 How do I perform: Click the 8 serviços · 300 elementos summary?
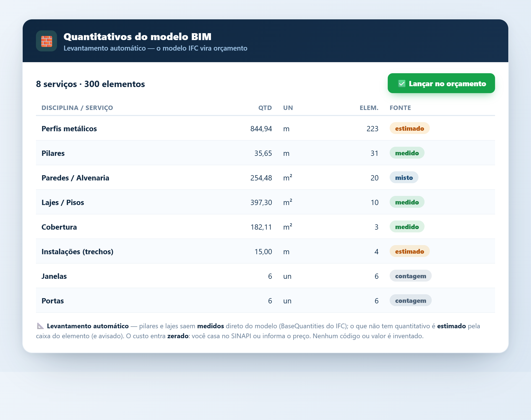coord(90,84)
